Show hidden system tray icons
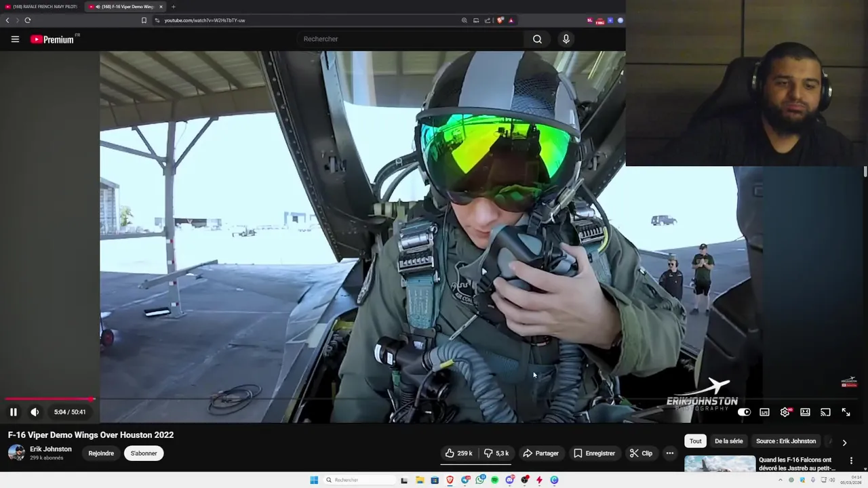868x488 pixels. coord(780,480)
